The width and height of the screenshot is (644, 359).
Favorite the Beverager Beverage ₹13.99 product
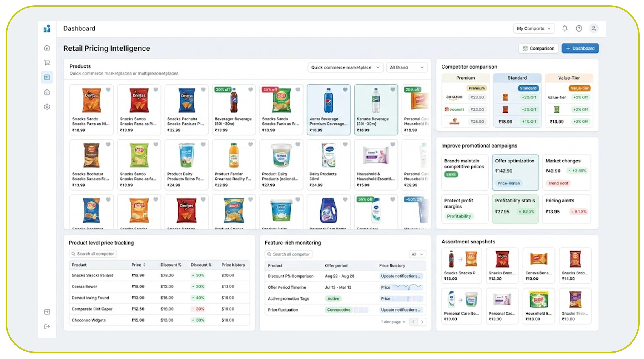coord(251,90)
